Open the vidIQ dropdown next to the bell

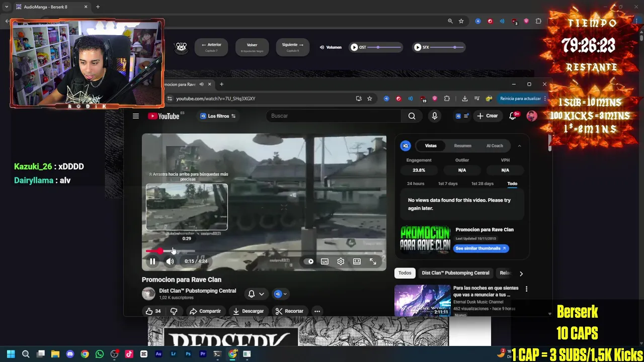click(280, 294)
